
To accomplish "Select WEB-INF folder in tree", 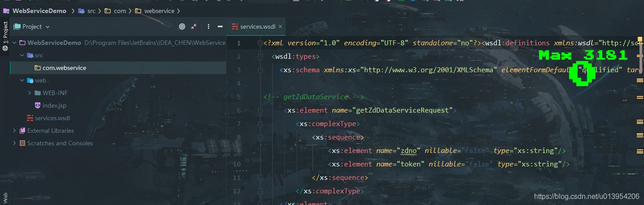I will tap(55, 93).
